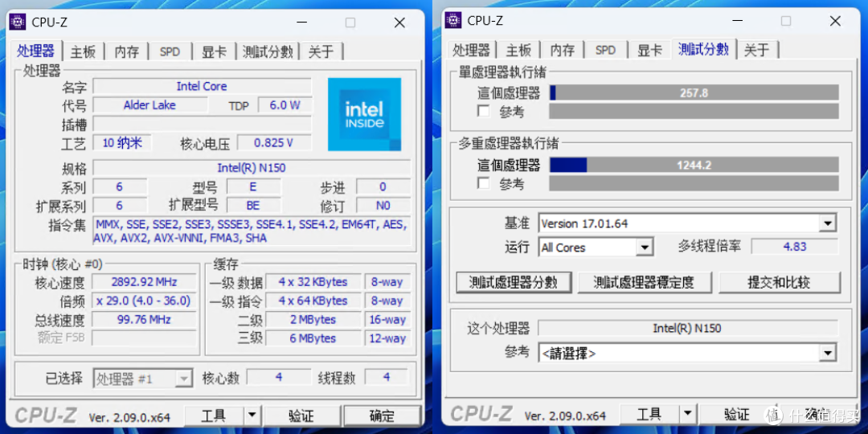Start benchmark with 測試處理器分數 button
Screen dimensions: 868x434
pyautogui.click(x=514, y=282)
